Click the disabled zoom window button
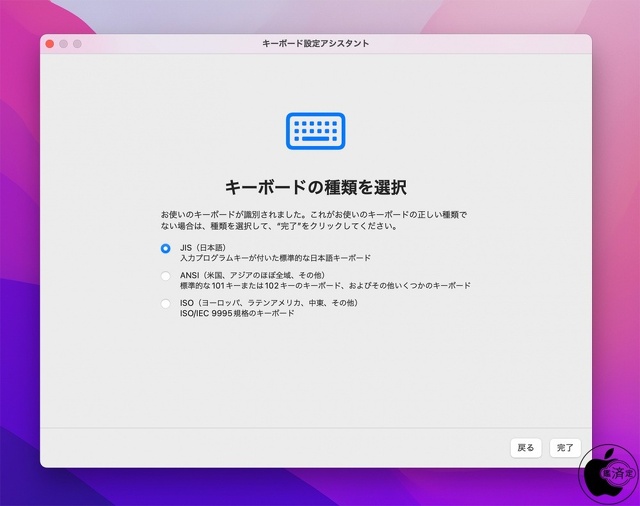640x506 pixels. tap(77, 44)
